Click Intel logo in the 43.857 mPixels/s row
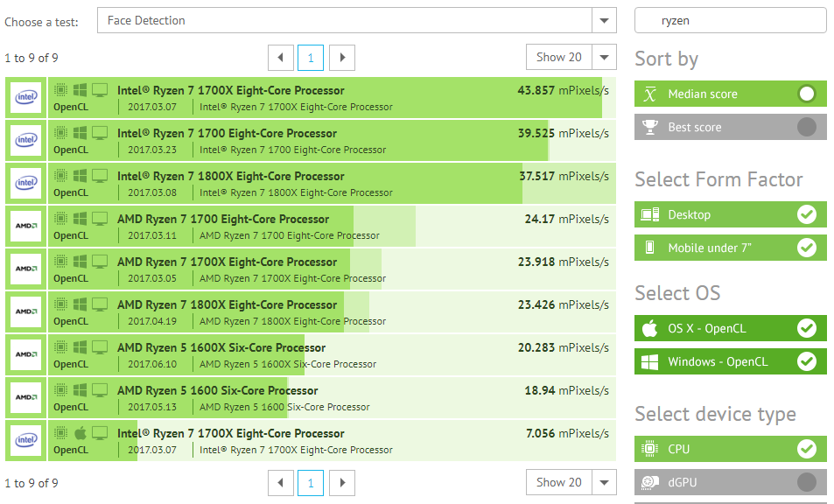 point(26,97)
